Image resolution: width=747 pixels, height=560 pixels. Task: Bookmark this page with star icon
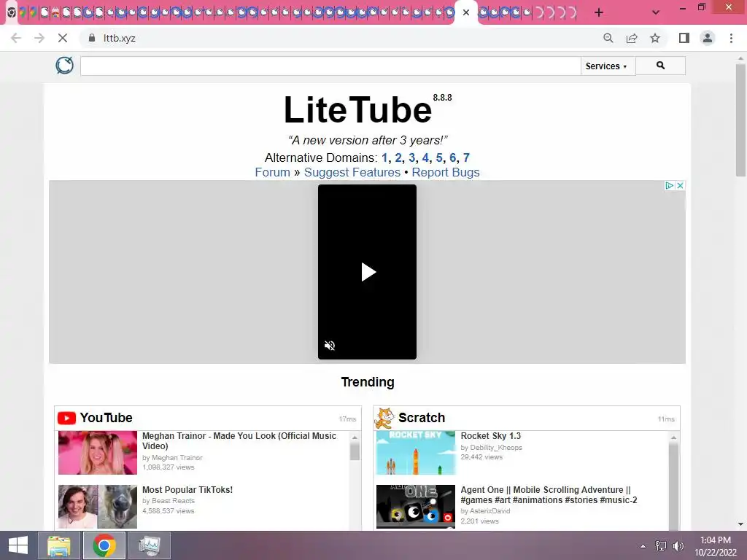click(x=655, y=38)
